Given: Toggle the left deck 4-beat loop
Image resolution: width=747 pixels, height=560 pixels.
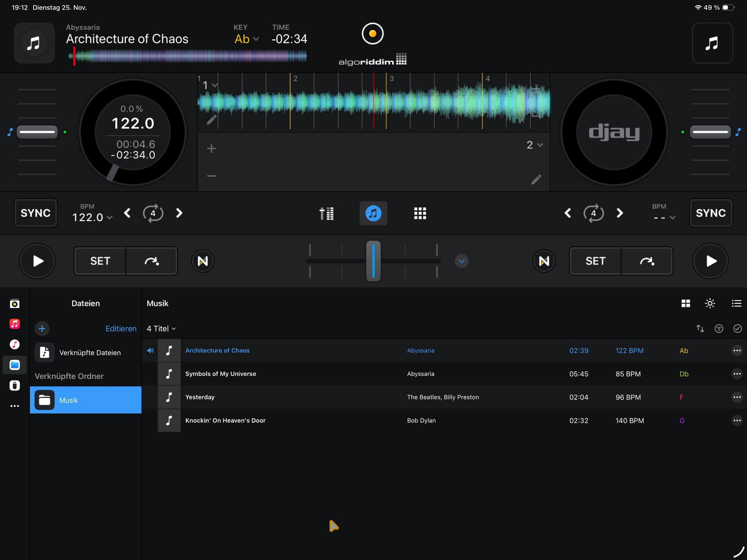Looking at the screenshot, I should (153, 213).
